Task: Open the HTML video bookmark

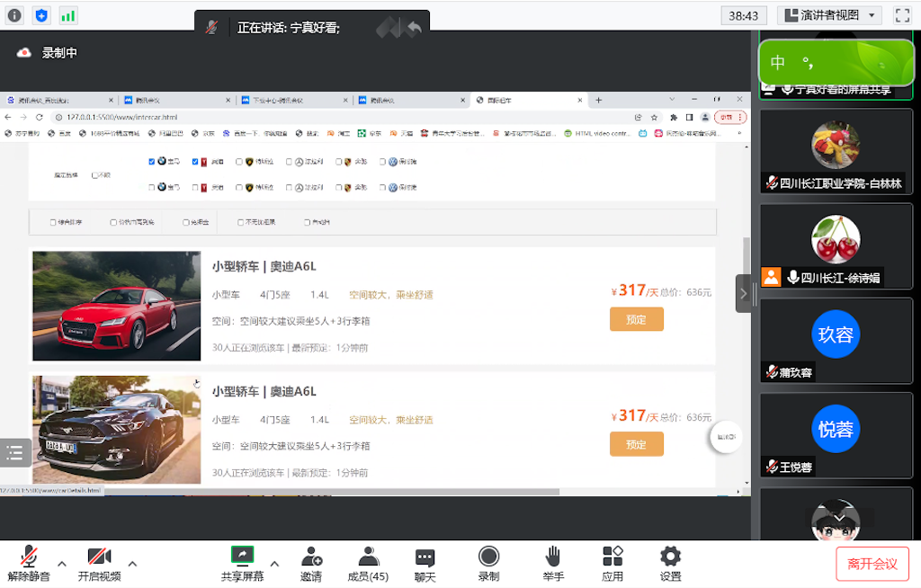Action: 597,133
